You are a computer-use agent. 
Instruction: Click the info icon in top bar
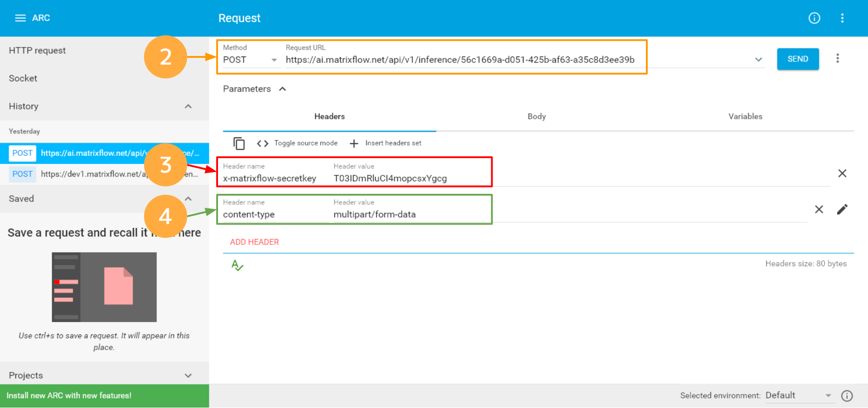point(814,18)
